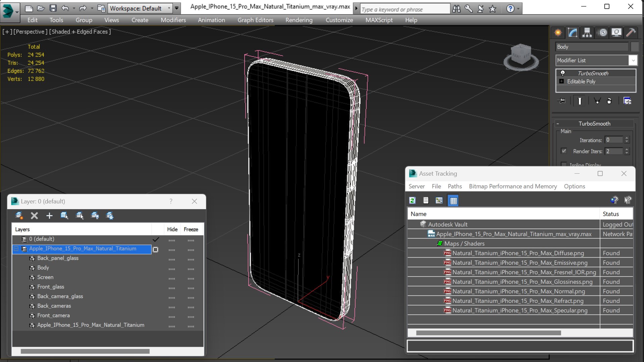644x362 pixels.
Task: Save the scene with the floppy icon
Action: pyautogui.click(x=53, y=8)
